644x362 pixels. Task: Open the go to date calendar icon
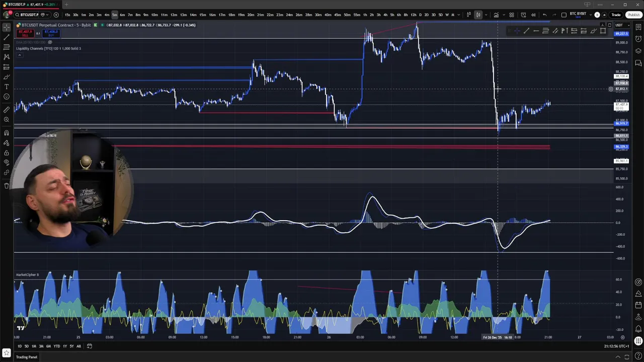pos(90,346)
